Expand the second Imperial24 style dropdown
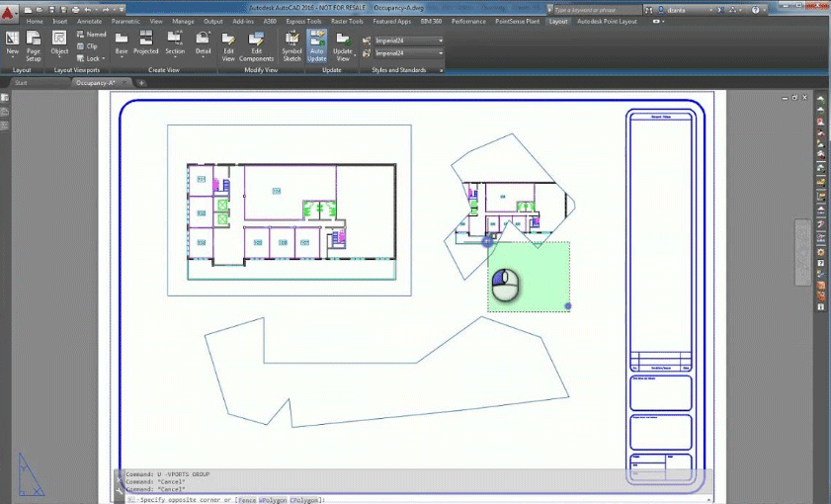 tap(440, 53)
